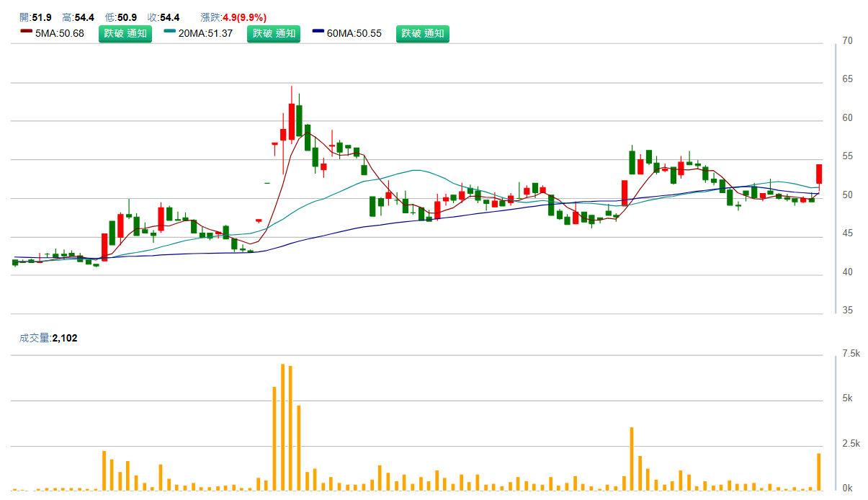The image size is (868, 500).
Task: Click the 跌破 通知 button next to 5MA
Action: pos(125,33)
